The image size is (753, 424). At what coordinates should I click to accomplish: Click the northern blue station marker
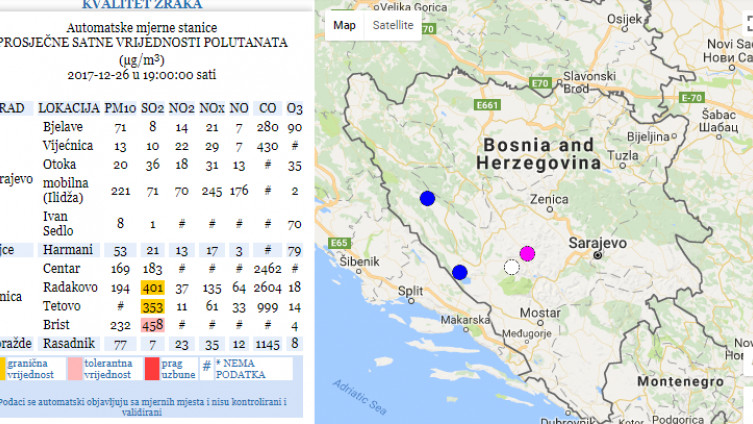click(427, 198)
